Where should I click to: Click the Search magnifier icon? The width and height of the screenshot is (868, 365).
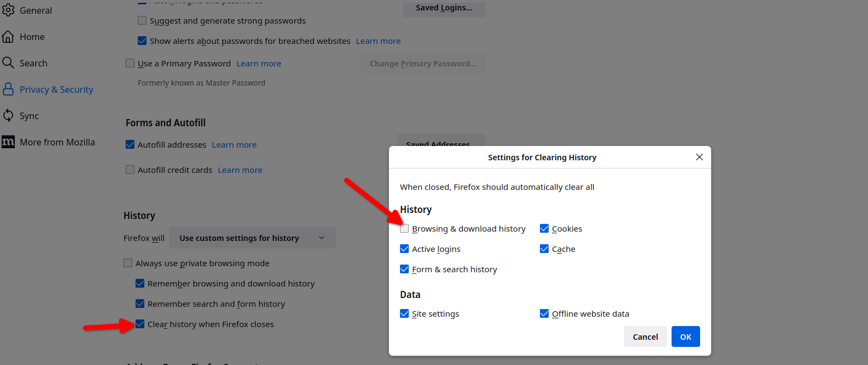point(8,63)
